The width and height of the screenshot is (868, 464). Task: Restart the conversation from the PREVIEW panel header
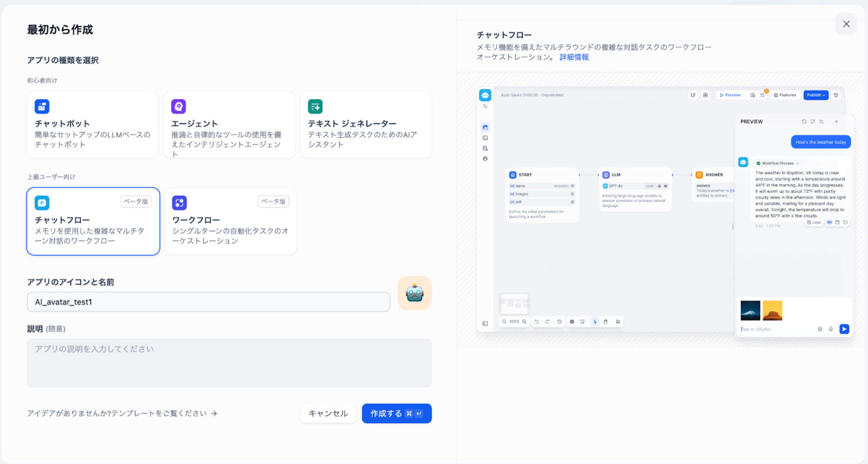click(804, 122)
